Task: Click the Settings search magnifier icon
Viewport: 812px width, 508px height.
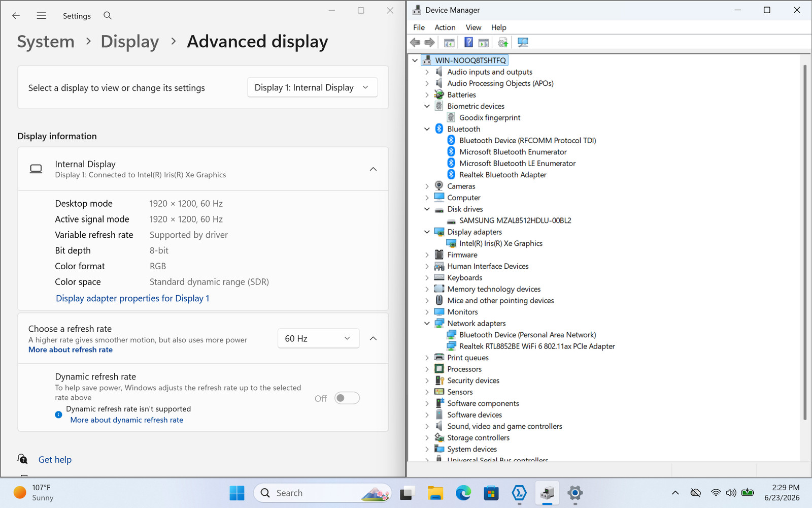Action: tap(108, 16)
